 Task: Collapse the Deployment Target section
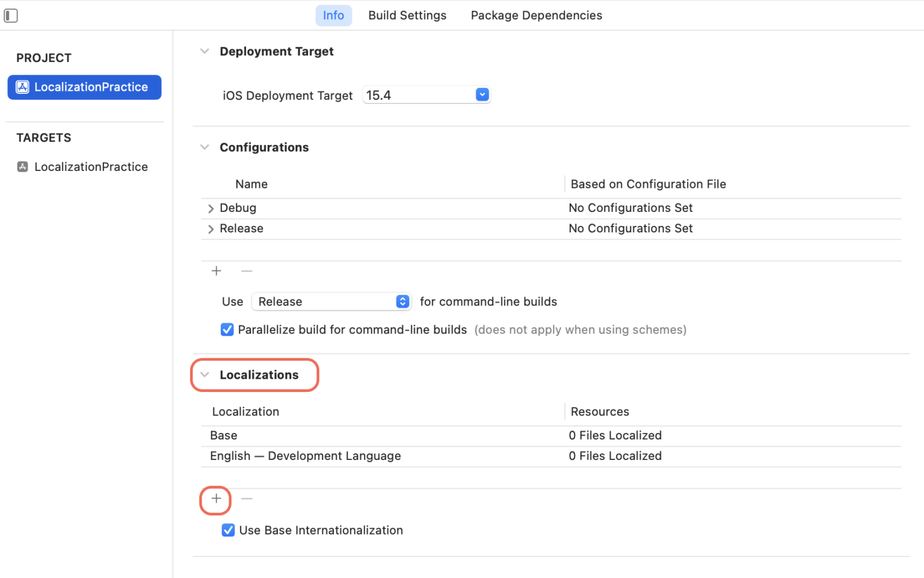[x=205, y=51]
